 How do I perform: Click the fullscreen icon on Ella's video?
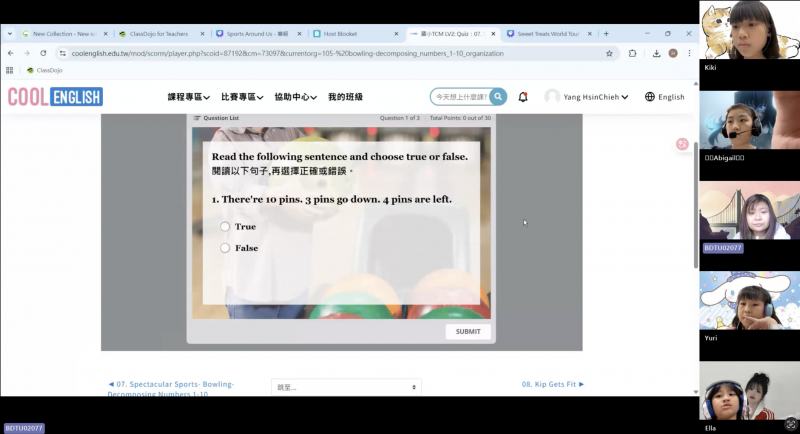pos(791,424)
